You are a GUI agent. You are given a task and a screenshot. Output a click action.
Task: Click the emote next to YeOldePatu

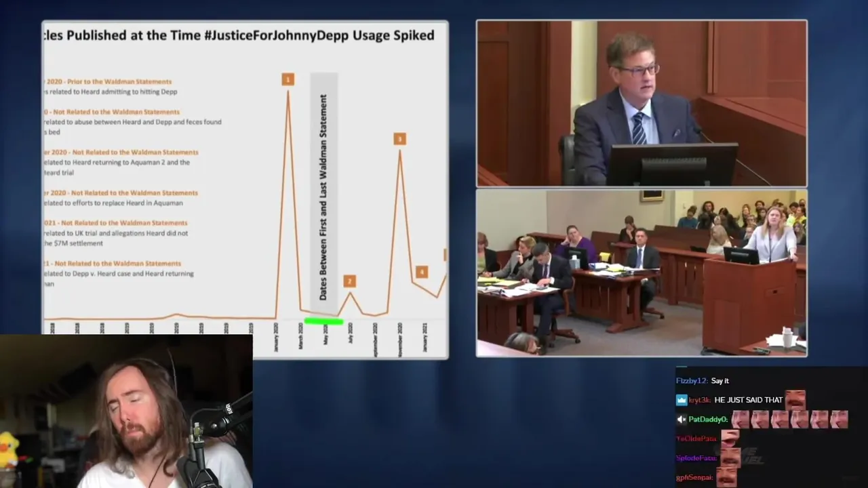(730, 439)
